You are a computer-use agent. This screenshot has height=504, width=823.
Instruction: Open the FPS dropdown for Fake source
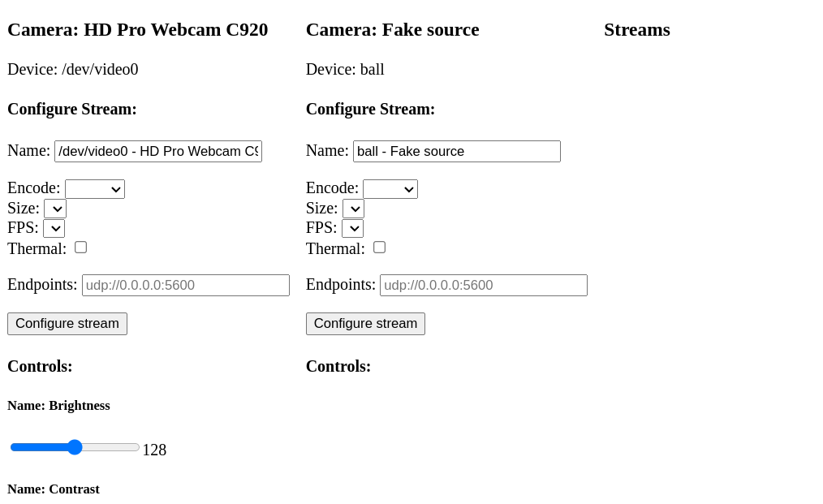(352, 228)
